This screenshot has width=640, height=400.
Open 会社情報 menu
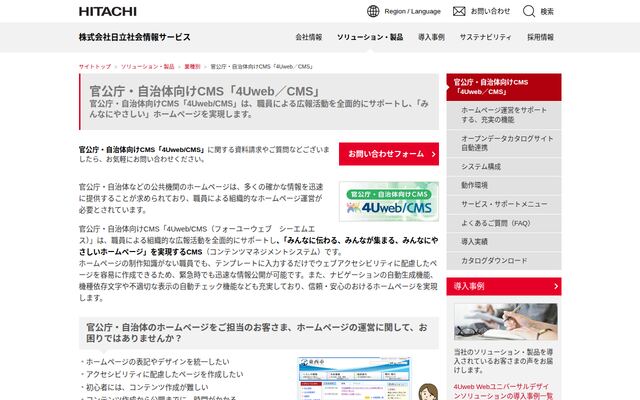309,37
